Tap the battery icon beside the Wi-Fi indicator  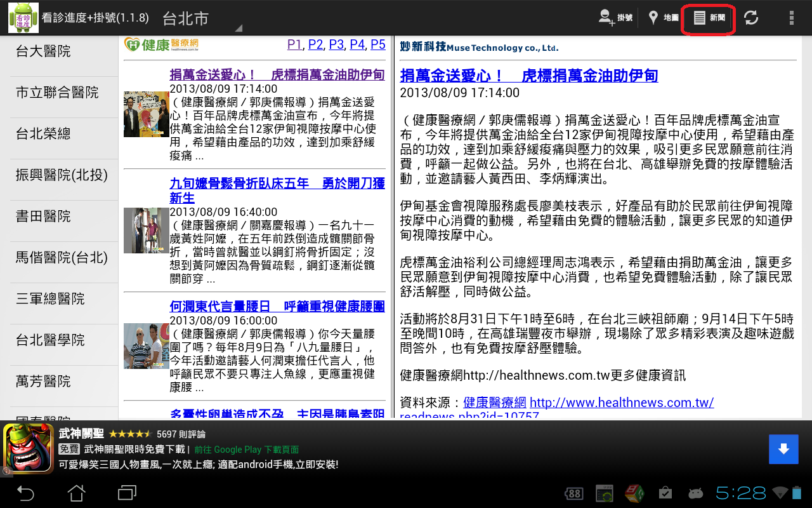click(x=797, y=493)
